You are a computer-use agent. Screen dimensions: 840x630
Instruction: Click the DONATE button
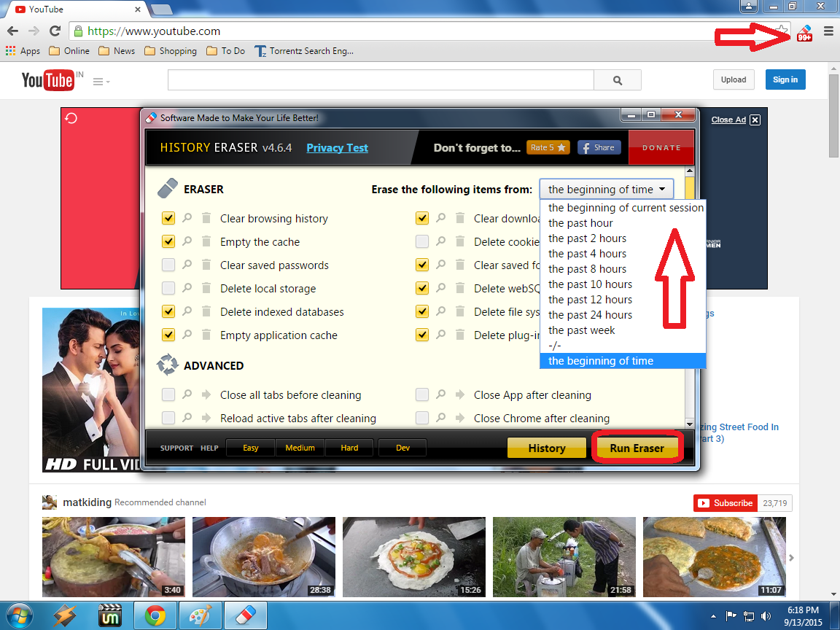tap(661, 147)
